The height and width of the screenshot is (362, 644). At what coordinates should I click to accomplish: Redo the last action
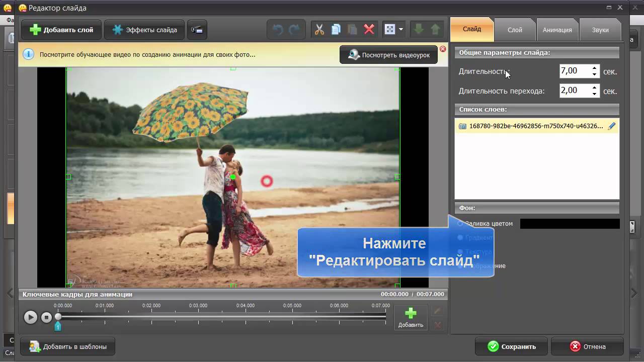click(x=294, y=30)
